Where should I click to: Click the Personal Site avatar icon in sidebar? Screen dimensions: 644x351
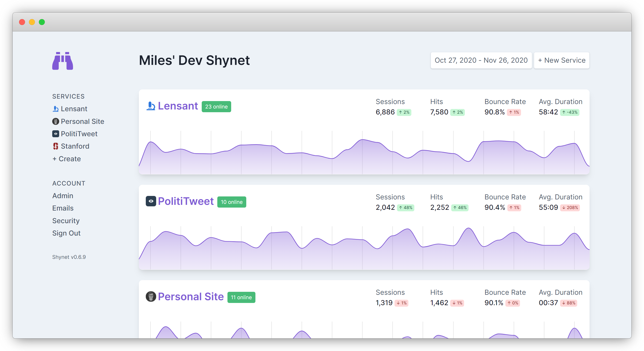point(55,121)
